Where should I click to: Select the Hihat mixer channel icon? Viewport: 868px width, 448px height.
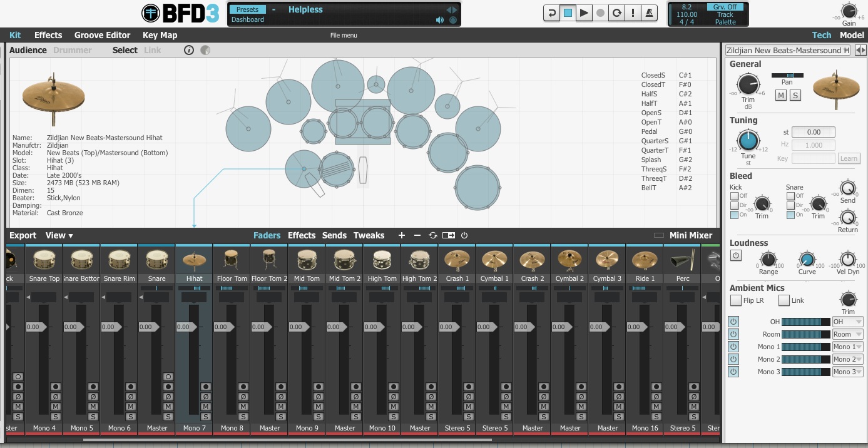(194, 260)
